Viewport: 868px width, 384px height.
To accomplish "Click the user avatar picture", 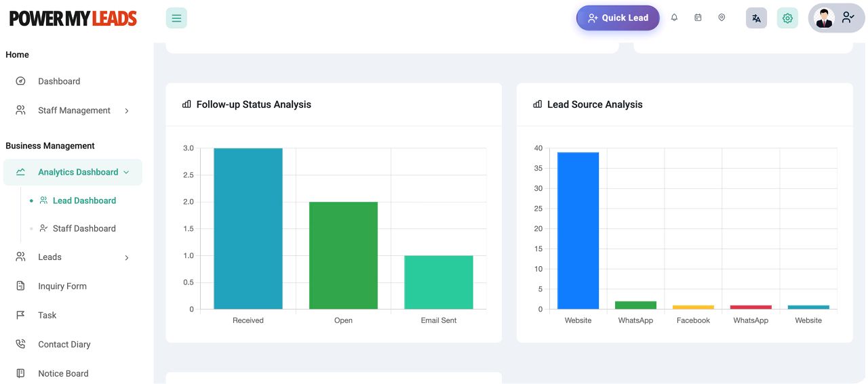I will (x=824, y=18).
